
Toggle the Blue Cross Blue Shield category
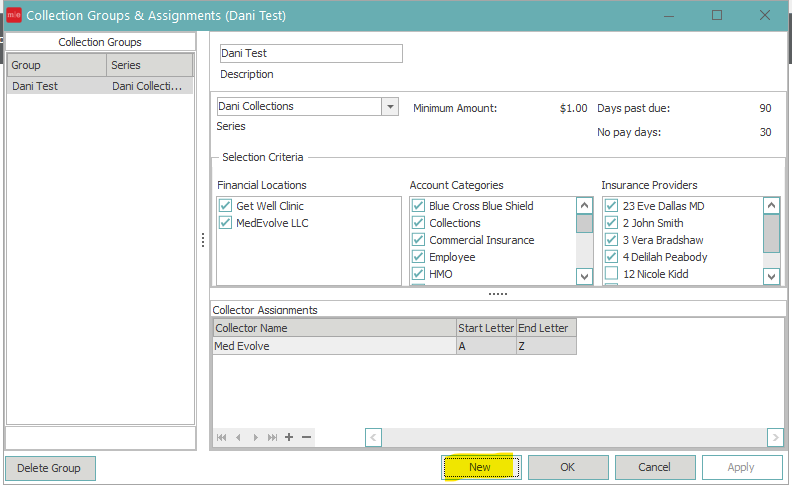coord(418,206)
